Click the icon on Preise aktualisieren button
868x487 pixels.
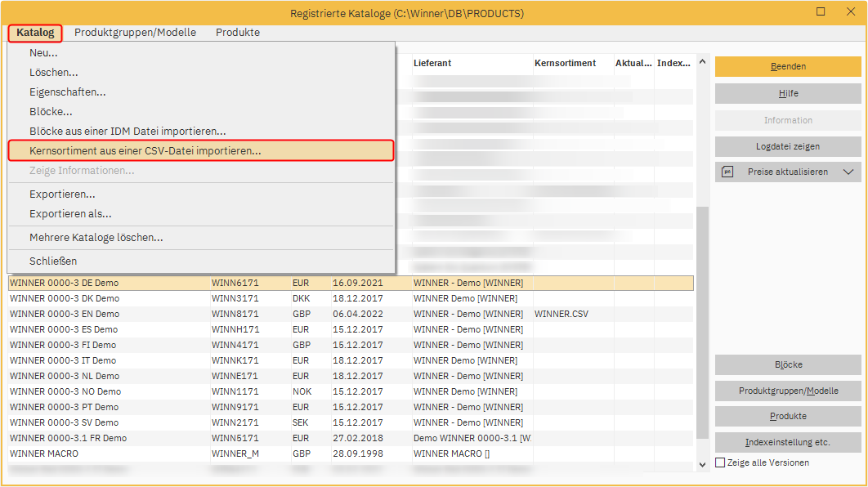point(728,172)
